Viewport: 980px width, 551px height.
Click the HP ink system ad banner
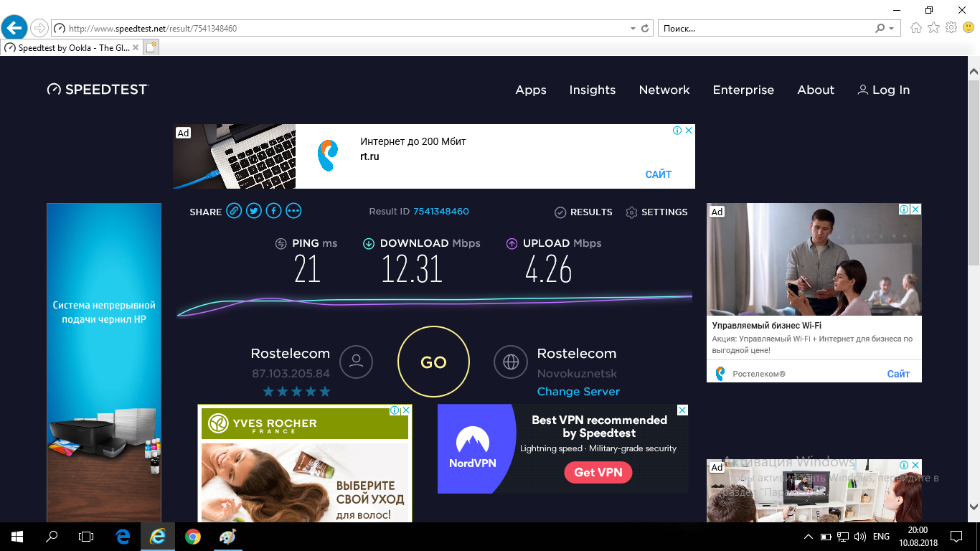[104, 362]
